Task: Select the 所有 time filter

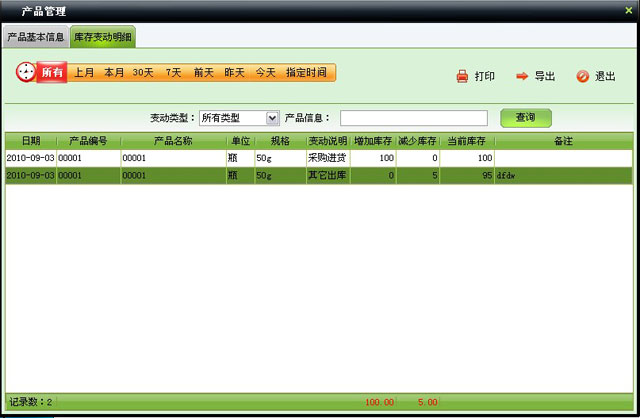Action: coord(52,73)
